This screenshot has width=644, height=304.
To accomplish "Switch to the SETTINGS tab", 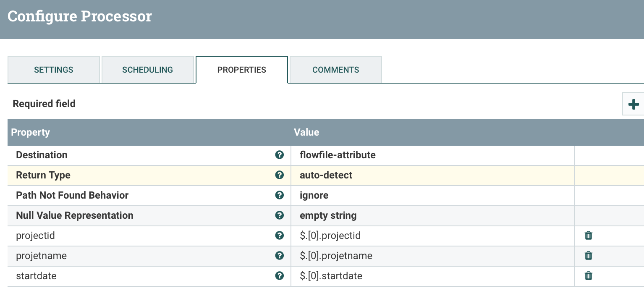I will 53,70.
